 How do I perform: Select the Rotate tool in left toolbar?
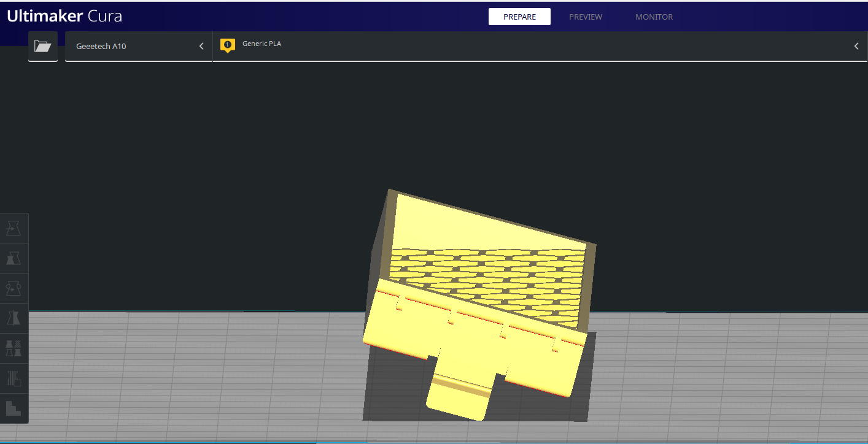(14, 288)
